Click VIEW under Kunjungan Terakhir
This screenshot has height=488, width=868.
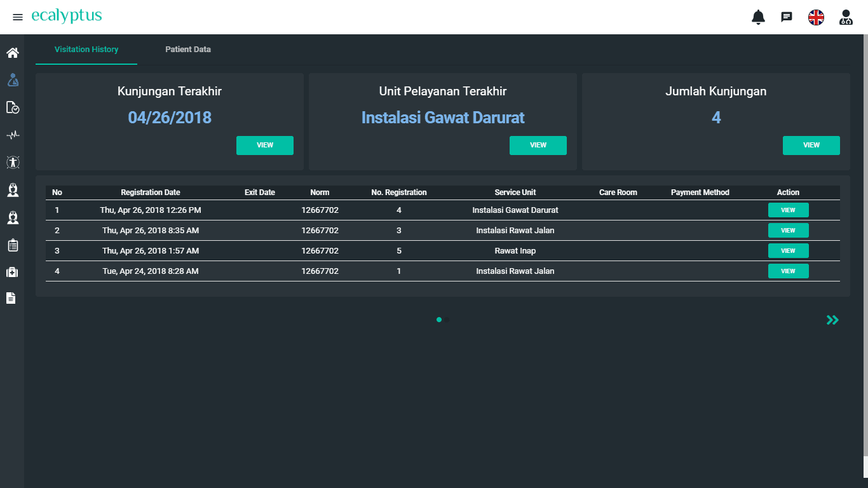[265, 146]
